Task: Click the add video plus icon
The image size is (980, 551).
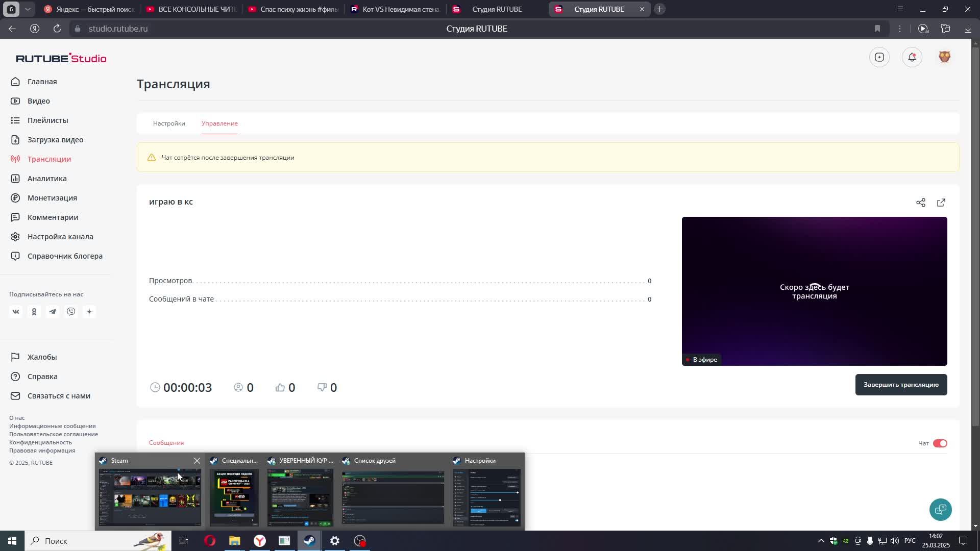Action: click(x=879, y=57)
